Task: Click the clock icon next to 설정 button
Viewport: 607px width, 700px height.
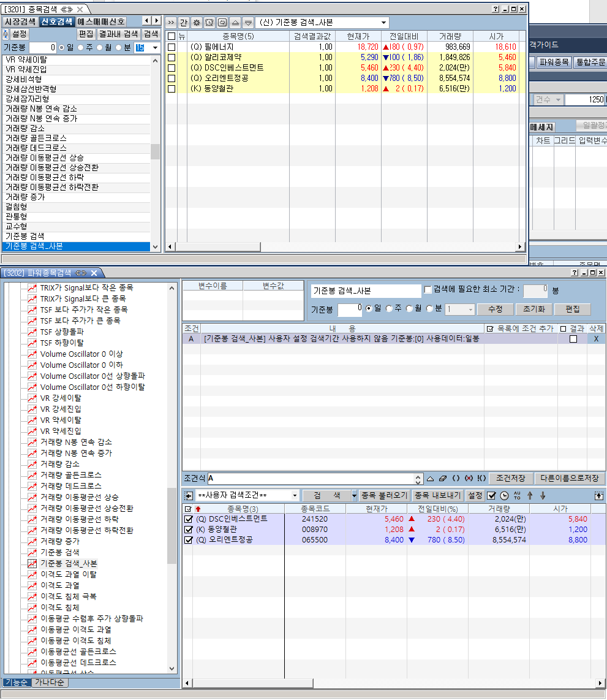Action: pos(504,495)
